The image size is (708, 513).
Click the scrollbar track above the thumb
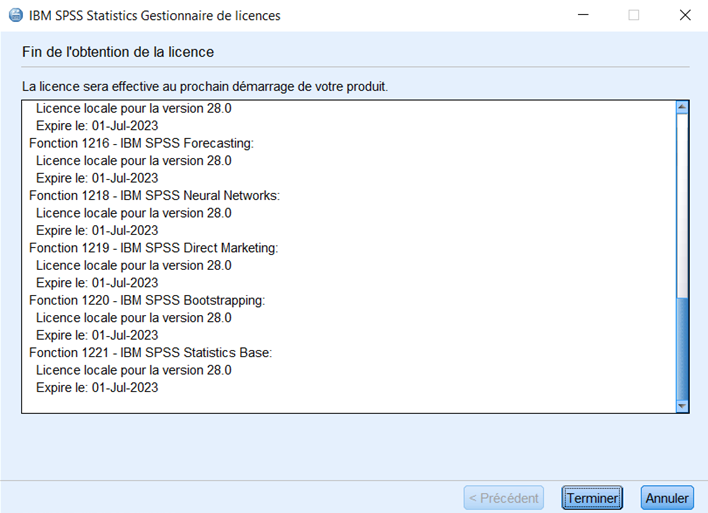(682, 200)
